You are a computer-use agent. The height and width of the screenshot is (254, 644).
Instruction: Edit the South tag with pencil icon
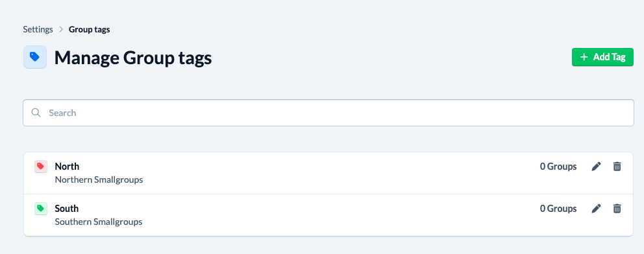pos(596,209)
